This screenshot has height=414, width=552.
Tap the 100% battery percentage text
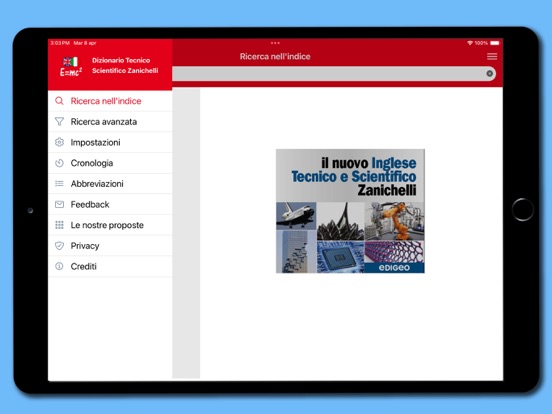(481, 43)
